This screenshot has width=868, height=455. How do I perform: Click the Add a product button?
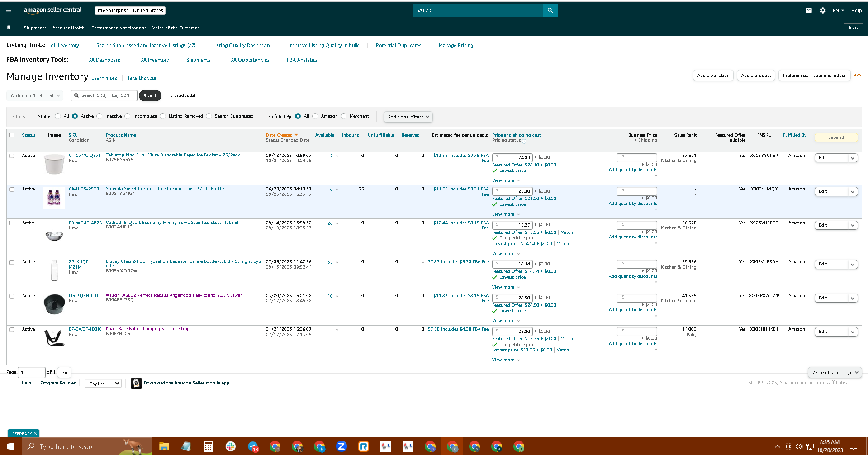pos(756,76)
